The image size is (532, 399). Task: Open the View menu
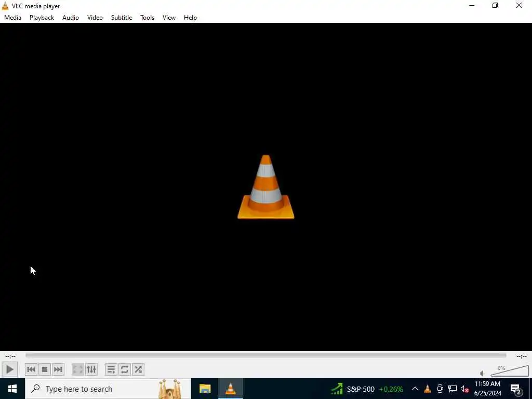coord(169,18)
